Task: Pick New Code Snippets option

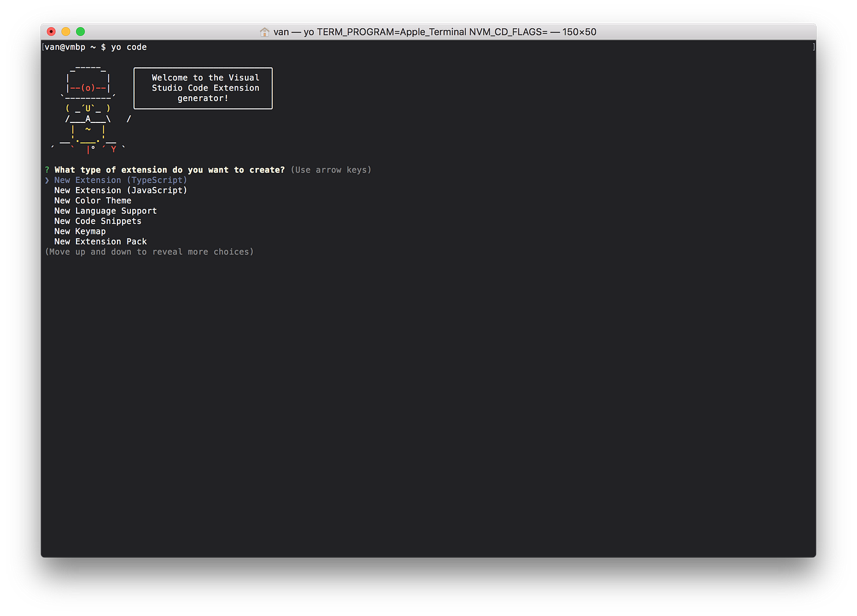Action: click(97, 221)
